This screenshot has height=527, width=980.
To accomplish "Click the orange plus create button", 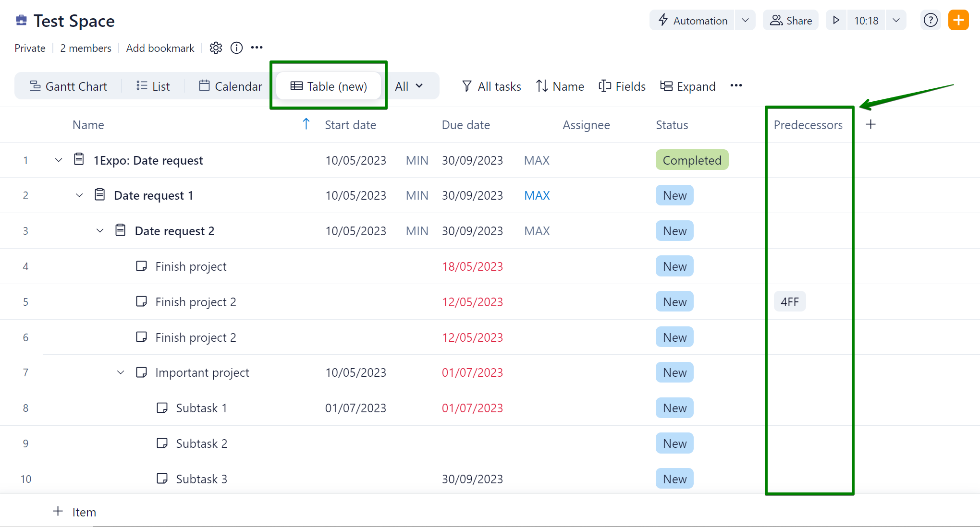I will tap(958, 21).
